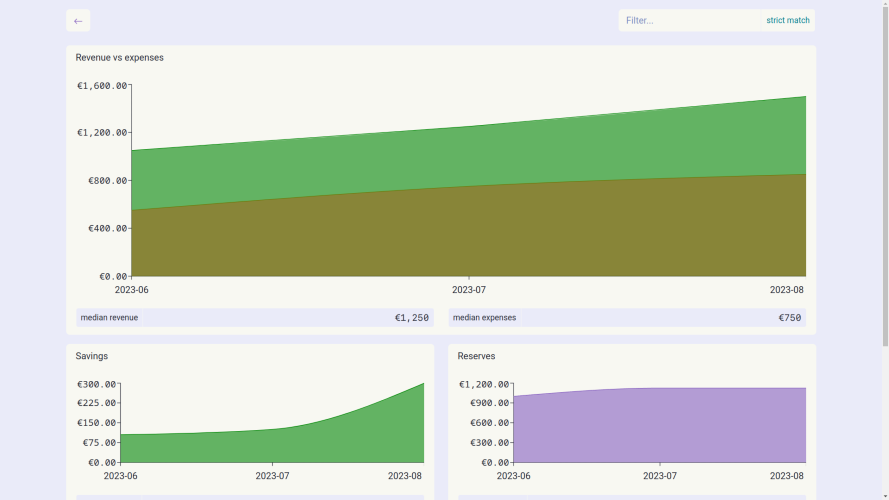The width and height of the screenshot is (889, 500).
Task: Select the median expenses label
Action: 484,317
